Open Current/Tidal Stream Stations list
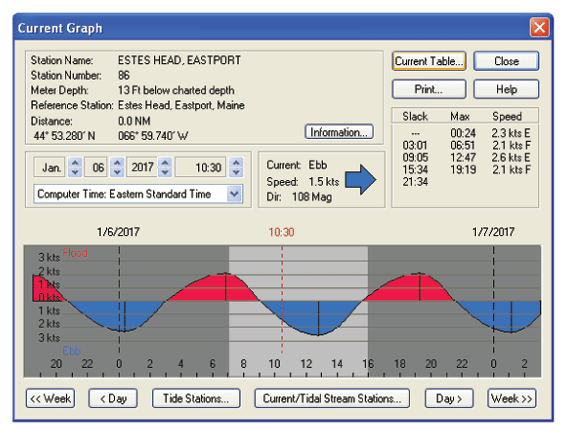567x432 pixels. (x=332, y=398)
